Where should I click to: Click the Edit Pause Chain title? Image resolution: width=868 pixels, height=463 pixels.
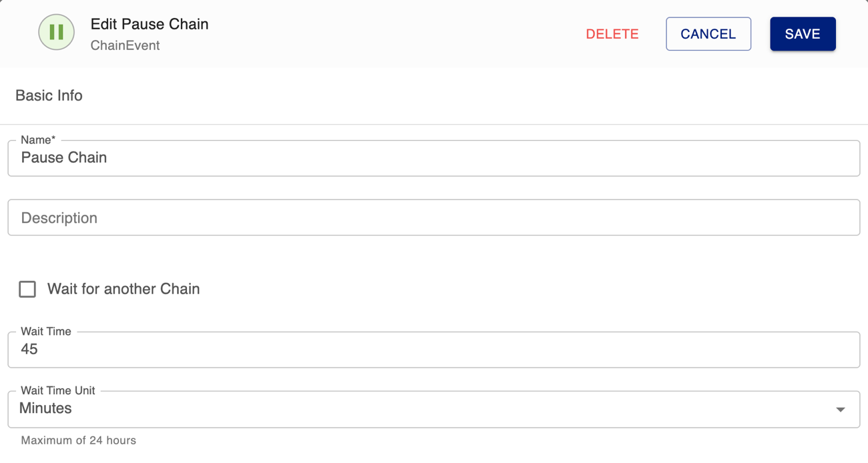pyautogui.click(x=150, y=24)
